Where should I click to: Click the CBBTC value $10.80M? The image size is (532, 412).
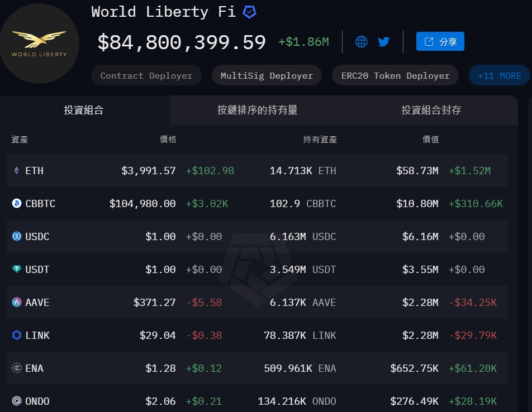tap(417, 203)
